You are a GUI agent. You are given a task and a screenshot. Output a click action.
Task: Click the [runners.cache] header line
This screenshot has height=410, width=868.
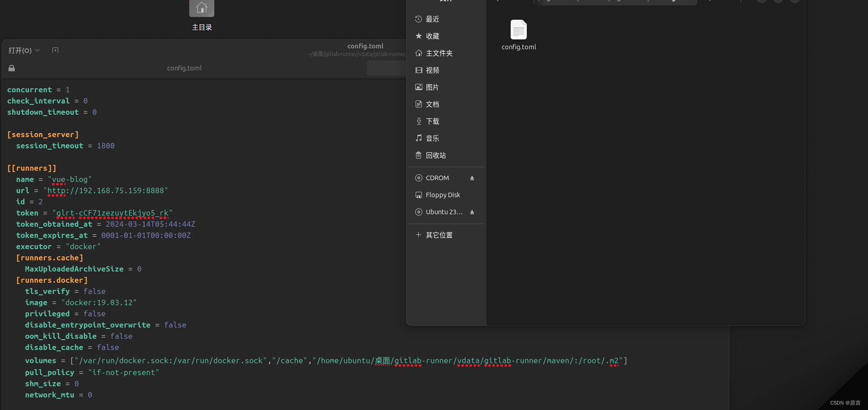click(x=50, y=258)
